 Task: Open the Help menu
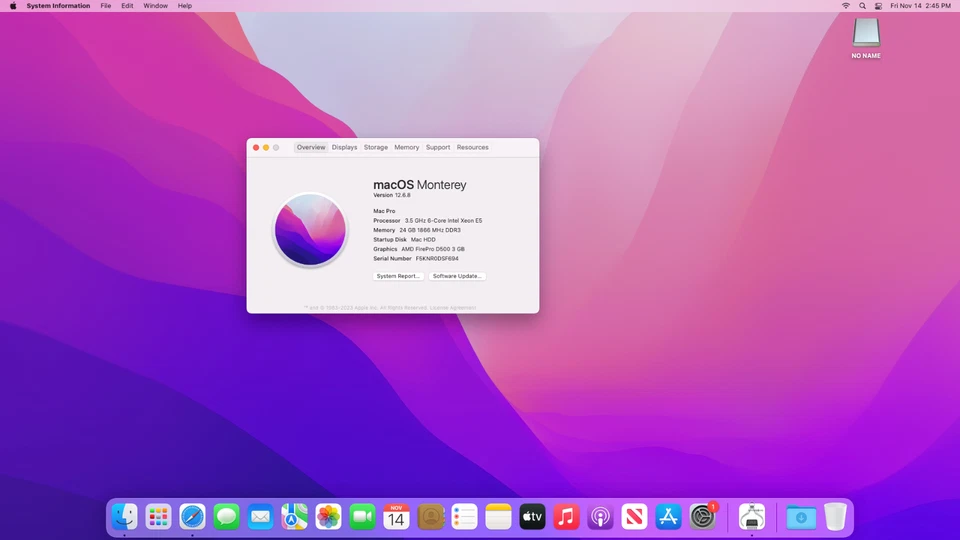coord(184,6)
